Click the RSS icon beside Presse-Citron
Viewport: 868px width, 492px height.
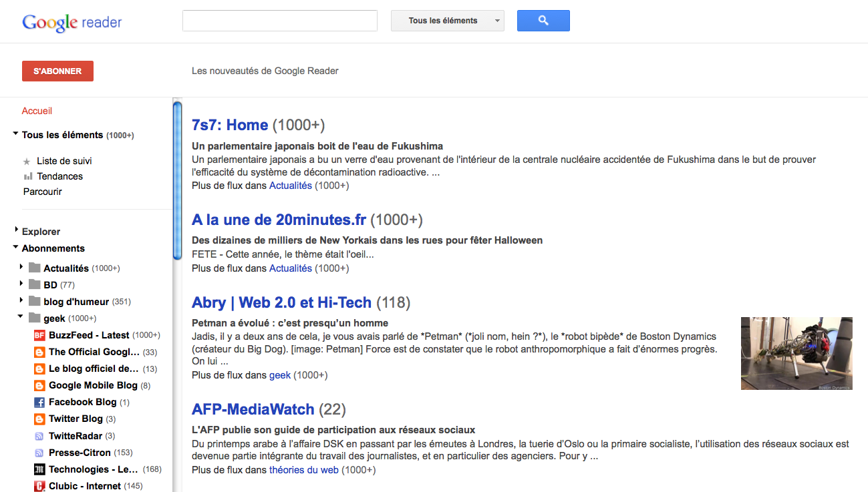coord(39,453)
